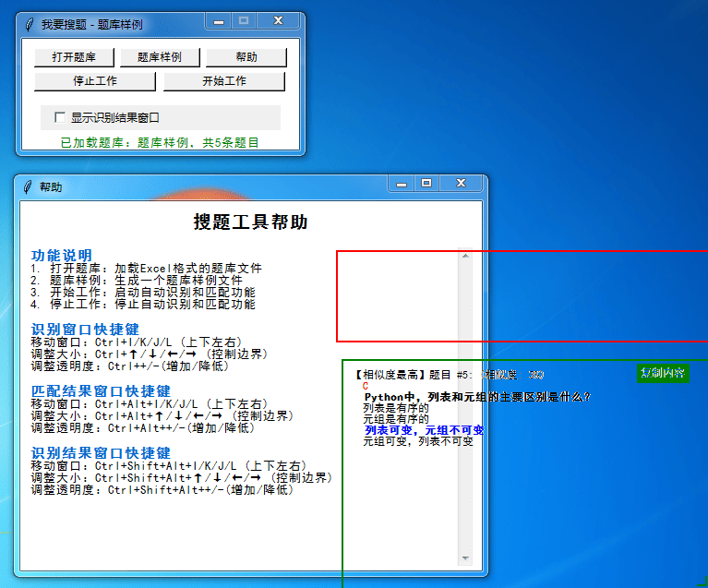Click the 功能说明 section heading
The width and height of the screenshot is (708, 588).
click(x=62, y=255)
